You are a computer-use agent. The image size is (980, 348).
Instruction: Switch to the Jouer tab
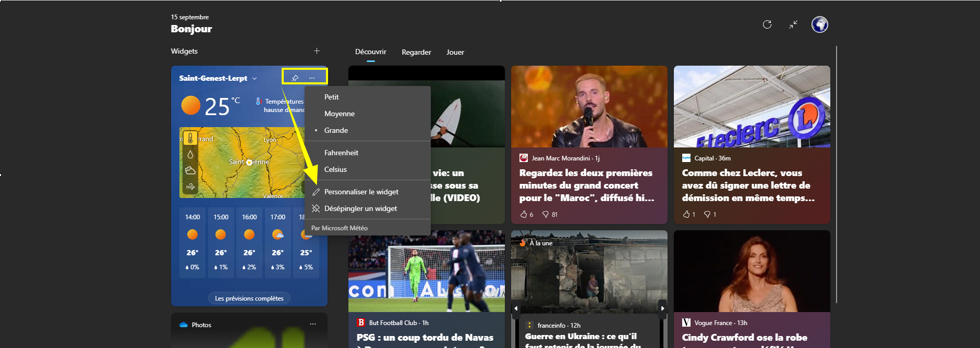455,52
